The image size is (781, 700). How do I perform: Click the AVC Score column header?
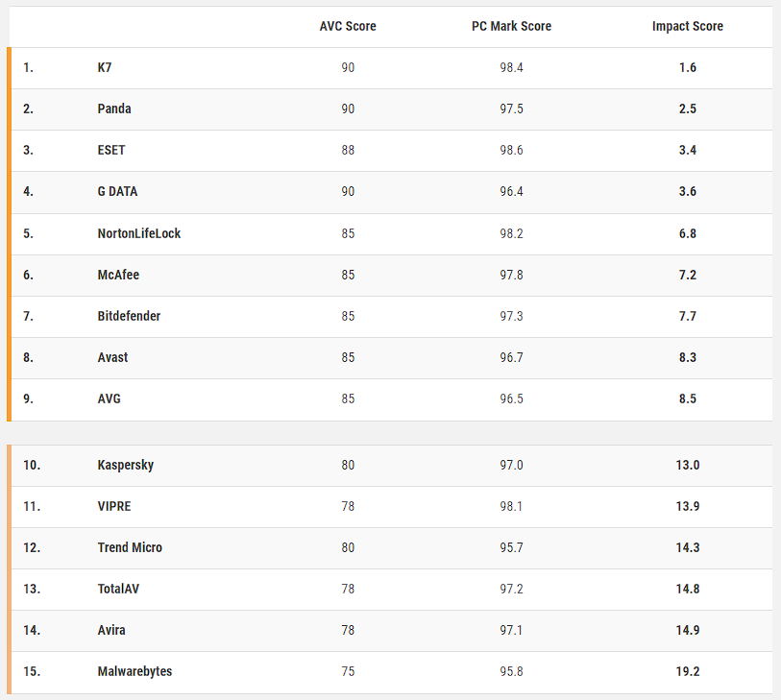[348, 26]
